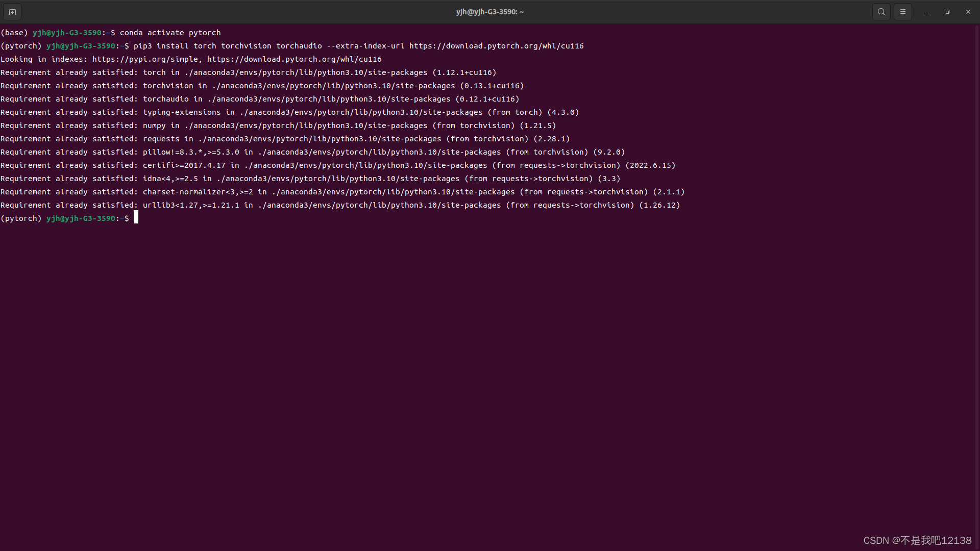This screenshot has width=980, height=551.
Task: Click the --extra-index-url flag text
Action: (365, 46)
